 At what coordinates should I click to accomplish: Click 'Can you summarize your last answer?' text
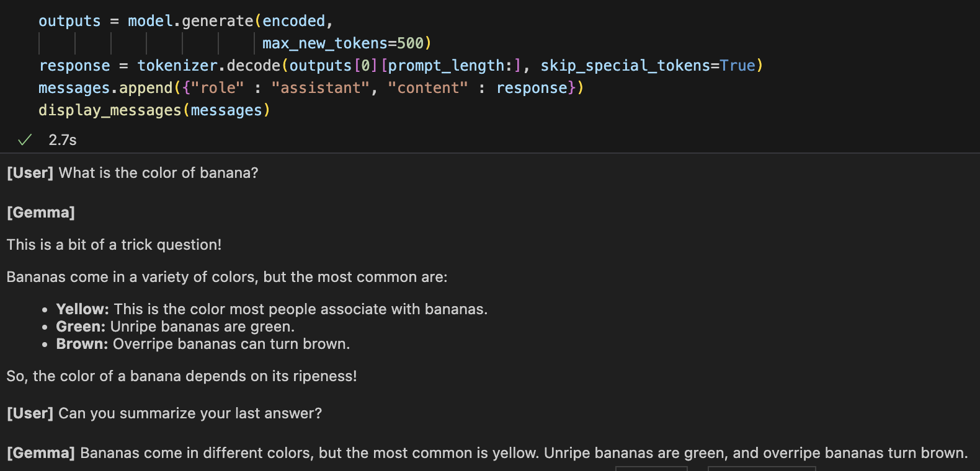pyautogui.click(x=190, y=413)
